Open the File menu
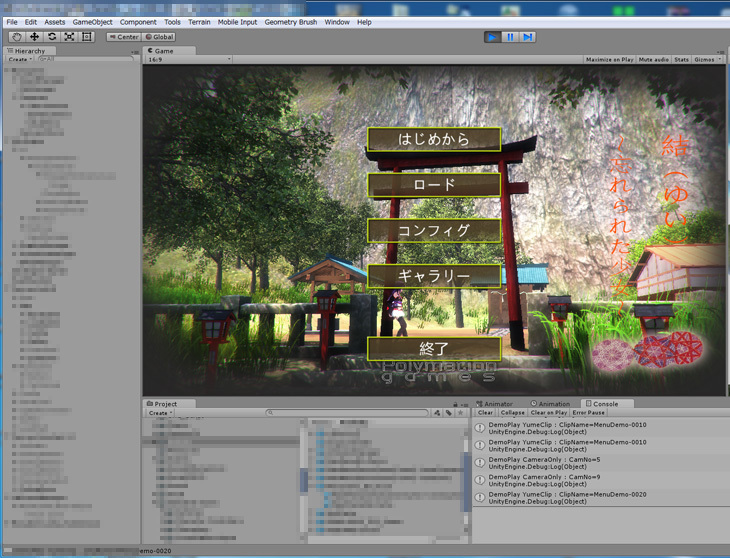Screen dimensions: 730x558 12,22
